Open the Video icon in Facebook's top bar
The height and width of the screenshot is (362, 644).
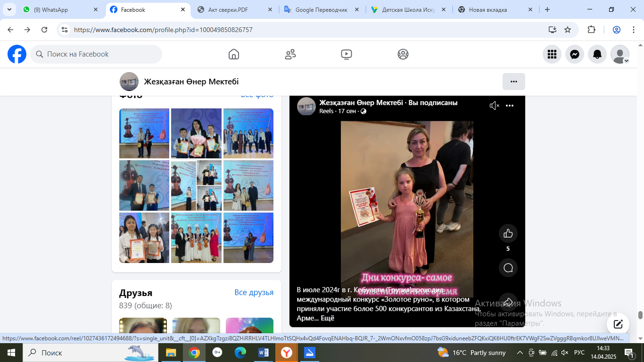pyautogui.click(x=347, y=54)
